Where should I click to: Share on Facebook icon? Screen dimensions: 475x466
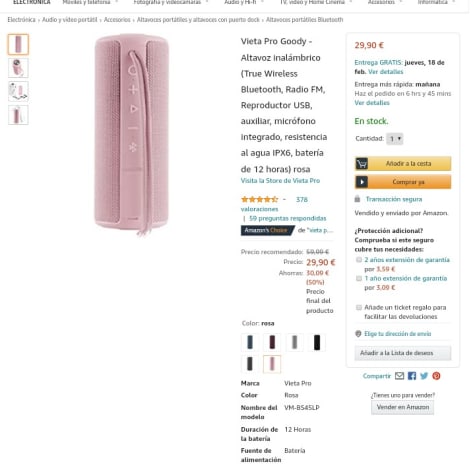click(412, 376)
